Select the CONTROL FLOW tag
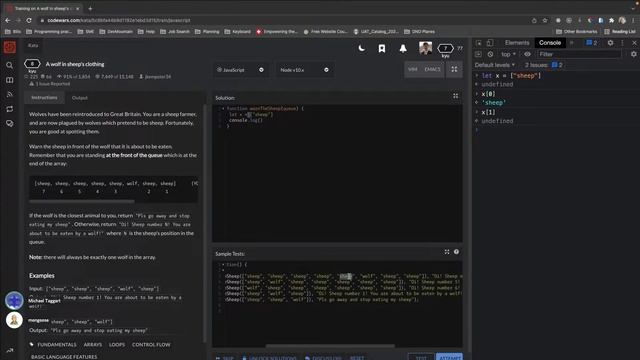 click(x=151, y=344)
